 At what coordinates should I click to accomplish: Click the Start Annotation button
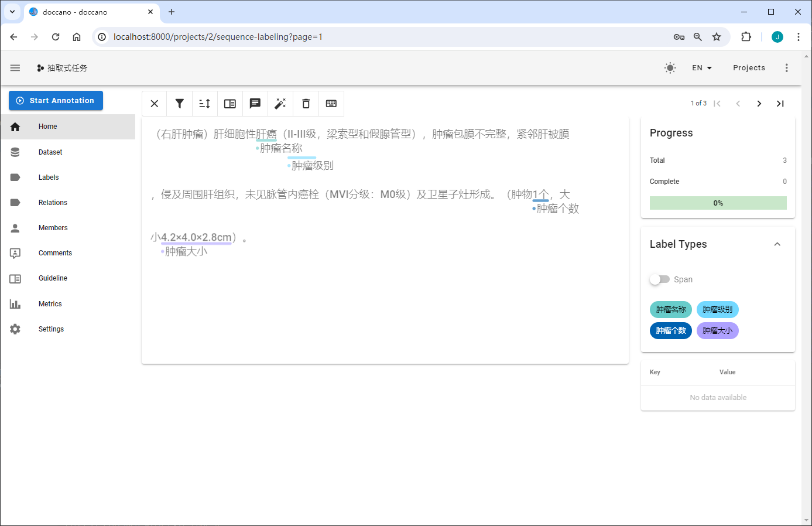point(56,101)
